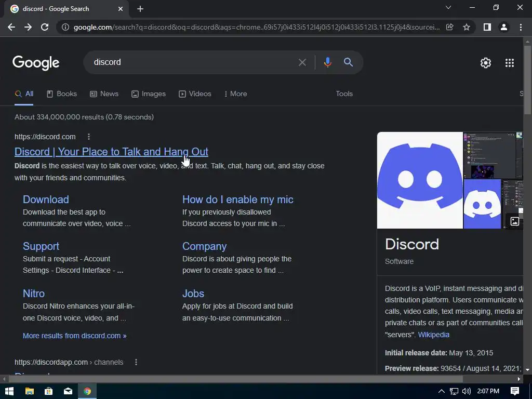Click the About 334,000,000 results text
Screen dimensions: 532x399
click(x=84, y=117)
